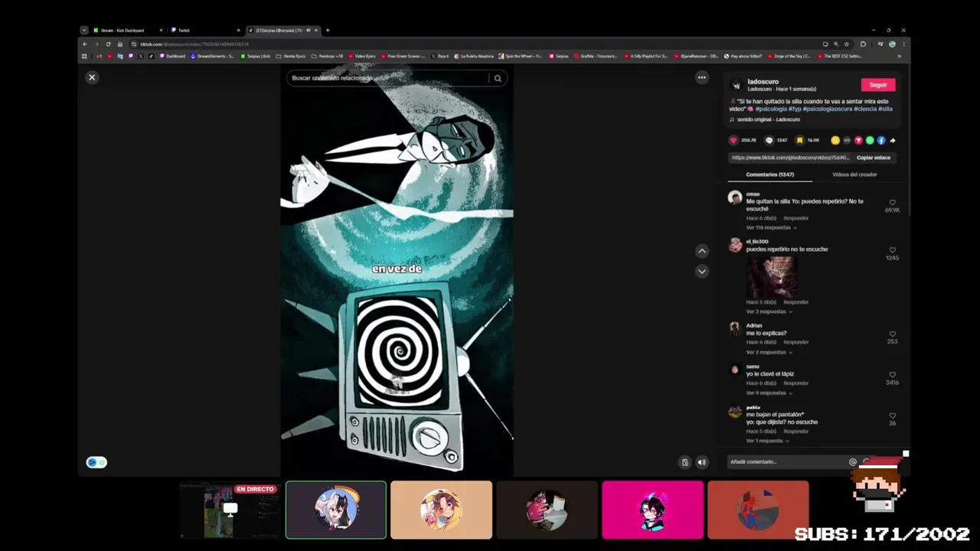Select the 'EN DIRECTO' live stream thumbnail

point(230,510)
